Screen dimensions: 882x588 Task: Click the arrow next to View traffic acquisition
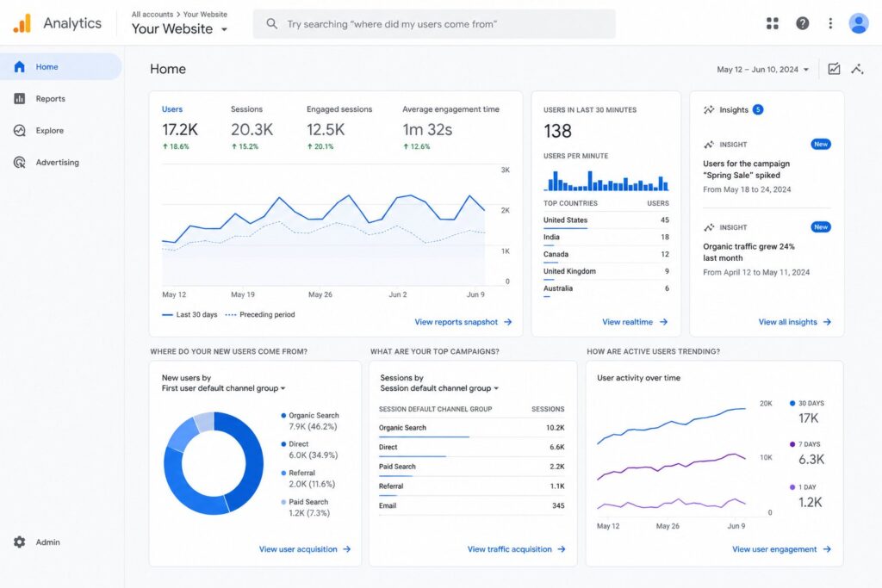click(x=562, y=549)
